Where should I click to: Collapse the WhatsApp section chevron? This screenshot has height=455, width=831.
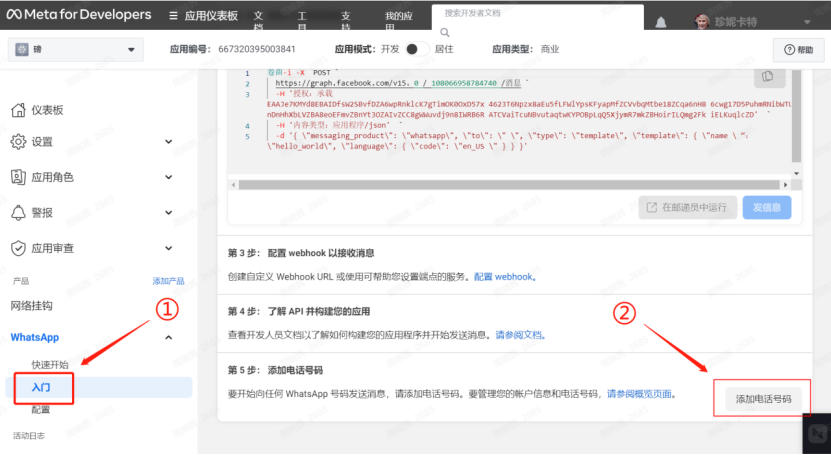(x=167, y=338)
